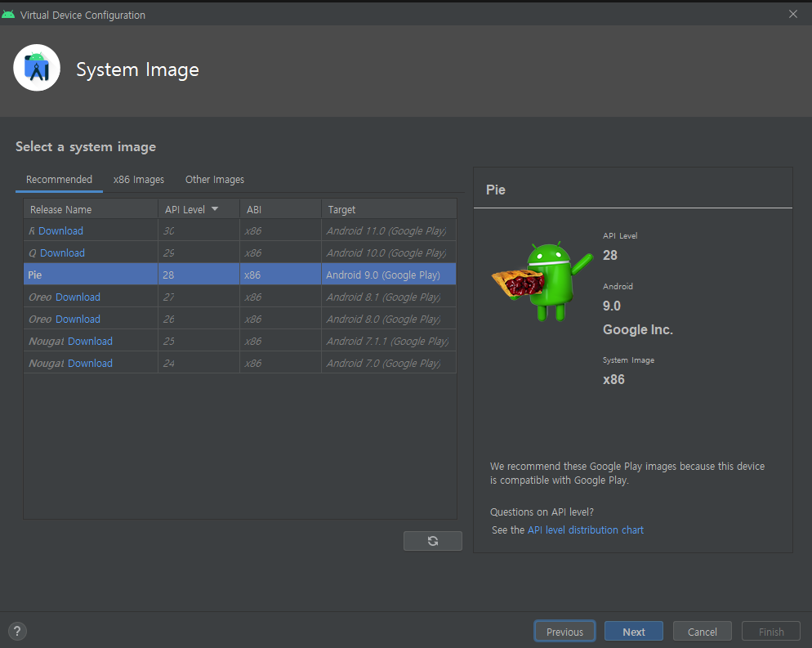Image resolution: width=812 pixels, height=648 pixels.
Task: Click API level 28 cell in Pie row
Action: point(199,275)
